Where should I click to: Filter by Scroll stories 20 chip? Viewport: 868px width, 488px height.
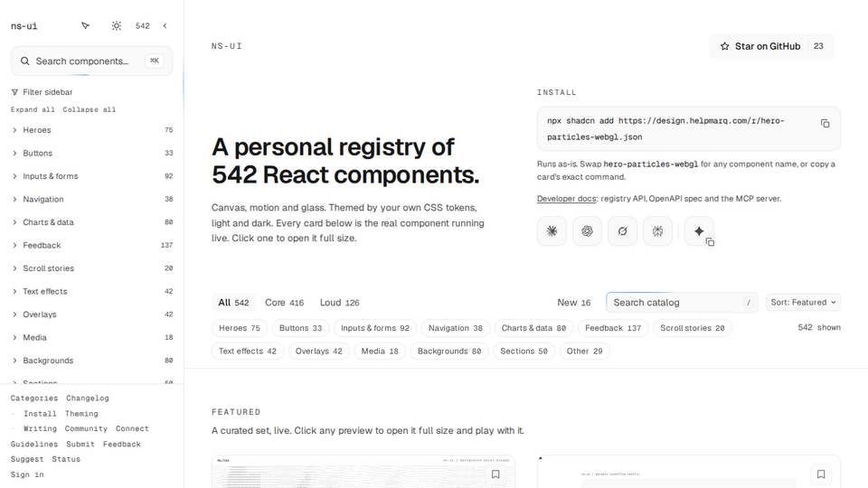tap(693, 328)
